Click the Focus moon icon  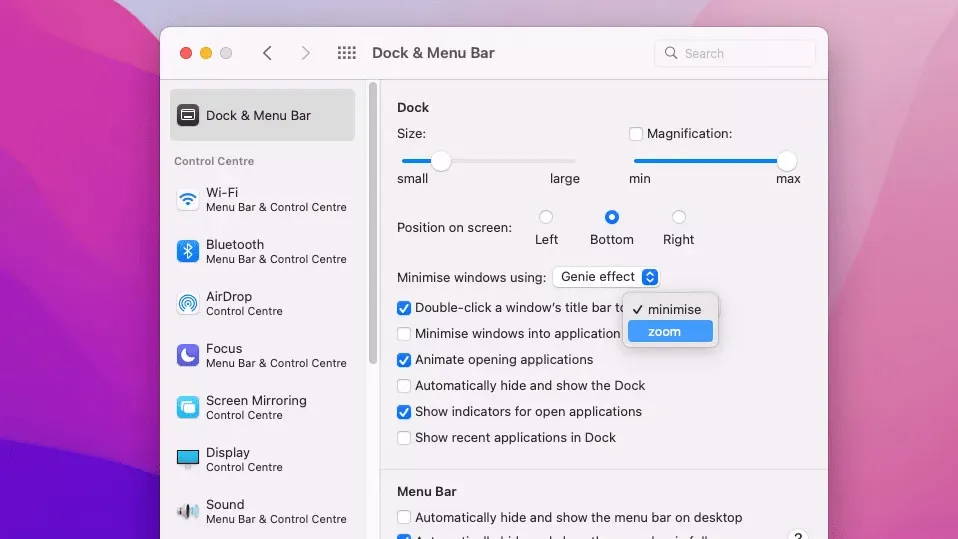(x=188, y=355)
